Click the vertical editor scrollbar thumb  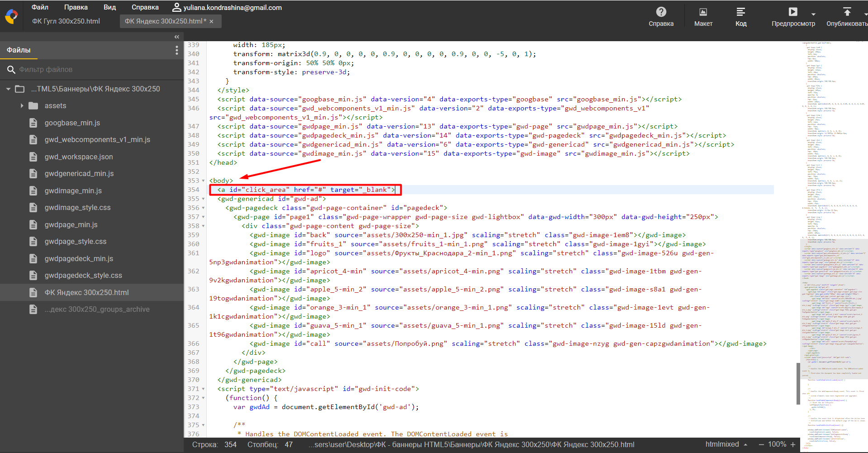click(798, 383)
